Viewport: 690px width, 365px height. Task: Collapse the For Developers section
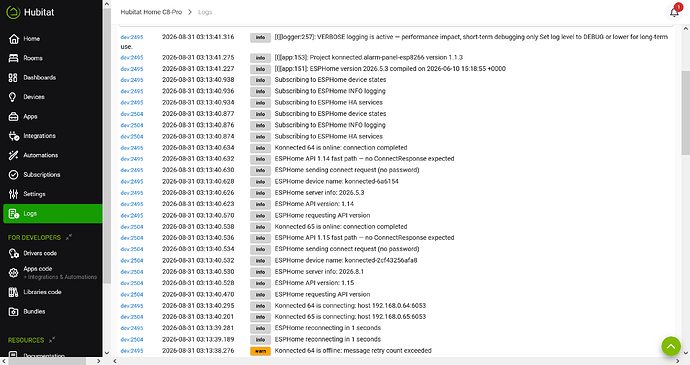tap(69, 237)
